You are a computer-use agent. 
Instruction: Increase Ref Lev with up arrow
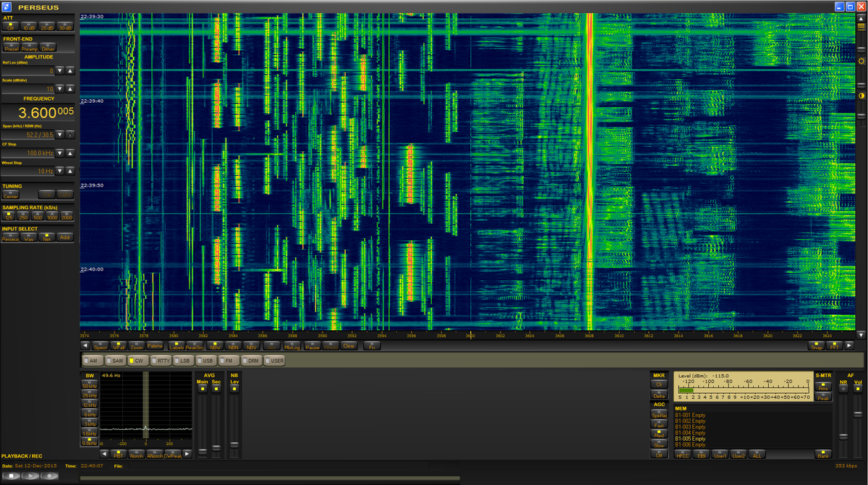(x=70, y=71)
